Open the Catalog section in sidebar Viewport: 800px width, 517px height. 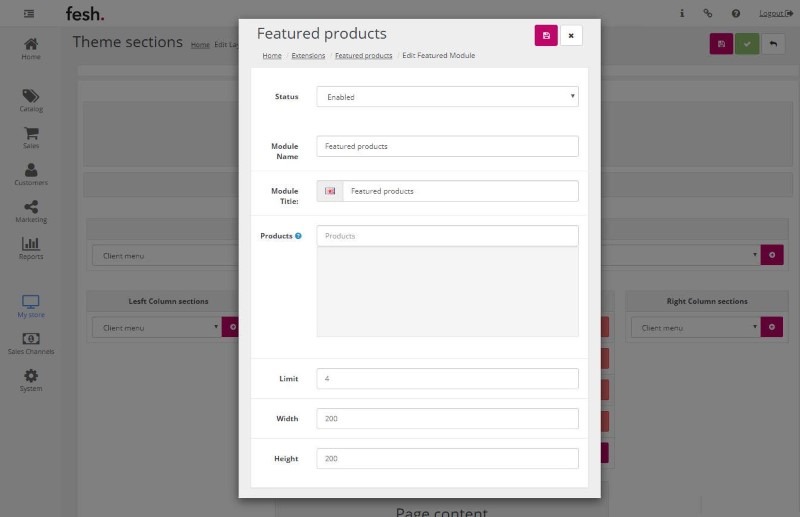coord(31,100)
